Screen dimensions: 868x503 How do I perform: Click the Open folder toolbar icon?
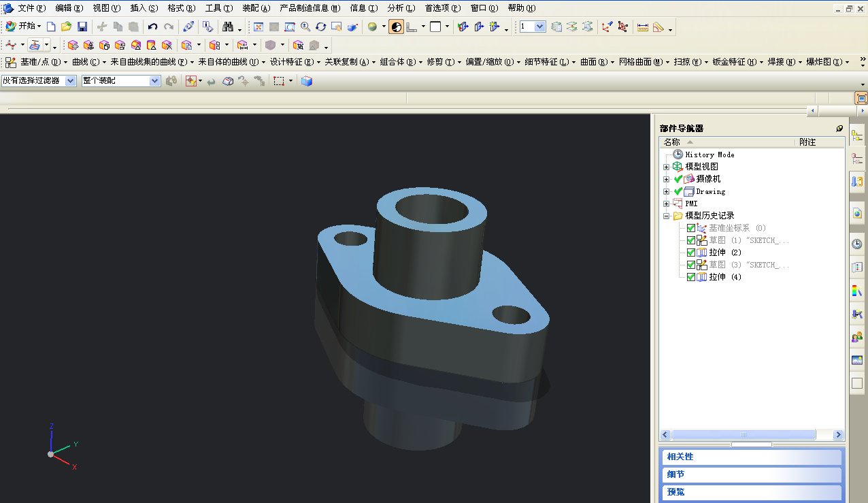pos(66,27)
